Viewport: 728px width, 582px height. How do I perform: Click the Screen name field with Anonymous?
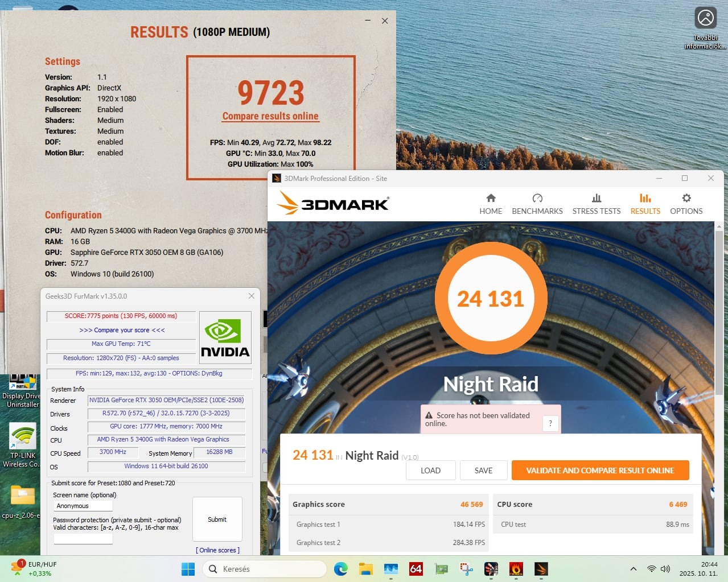(x=84, y=506)
